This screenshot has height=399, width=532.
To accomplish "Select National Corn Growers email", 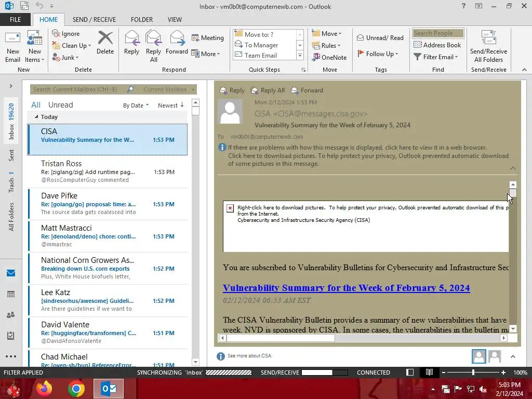I will click(107, 268).
